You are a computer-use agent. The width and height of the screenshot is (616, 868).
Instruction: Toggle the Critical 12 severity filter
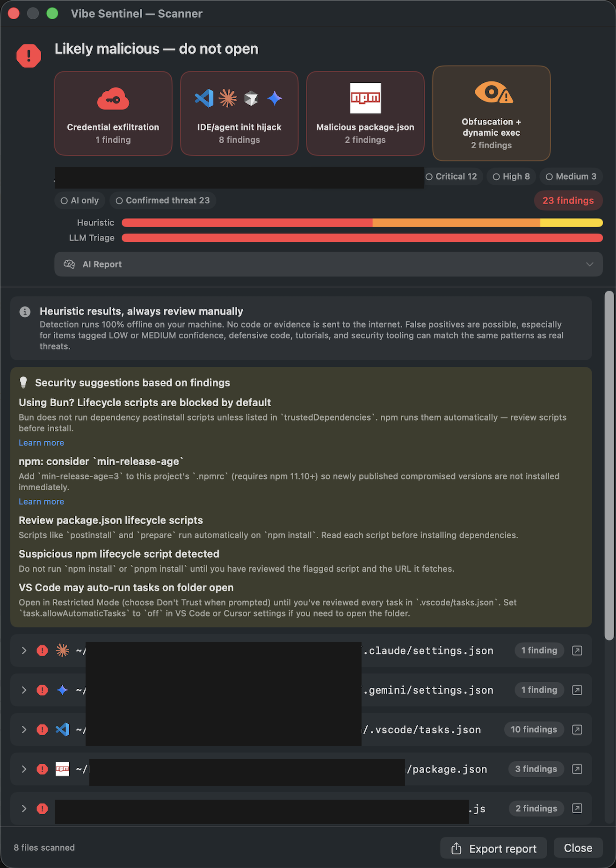tap(451, 176)
